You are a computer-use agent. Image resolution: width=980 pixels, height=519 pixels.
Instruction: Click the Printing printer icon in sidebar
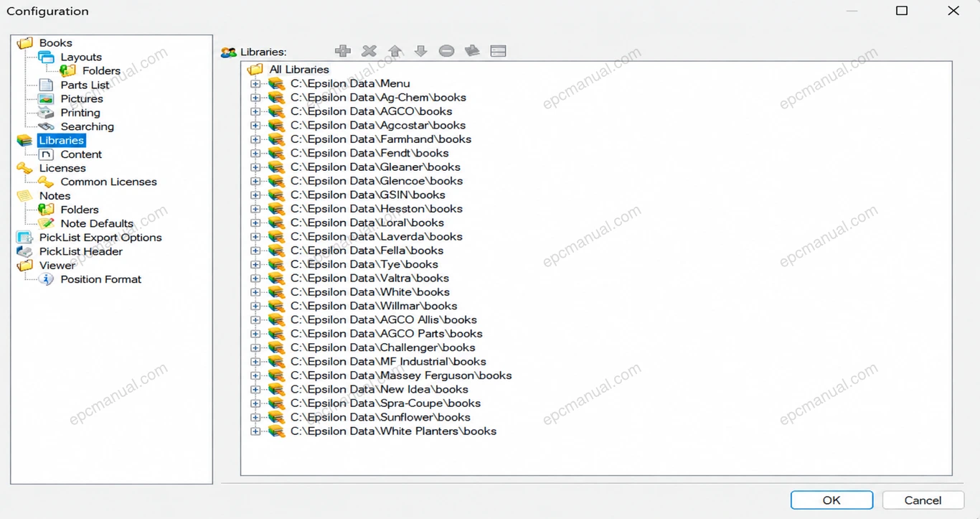click(x=46, y=113)
